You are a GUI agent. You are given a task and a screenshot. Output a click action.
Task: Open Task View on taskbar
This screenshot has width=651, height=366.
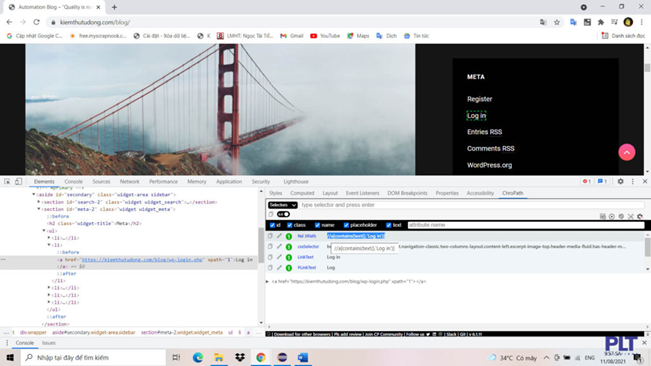176,357
